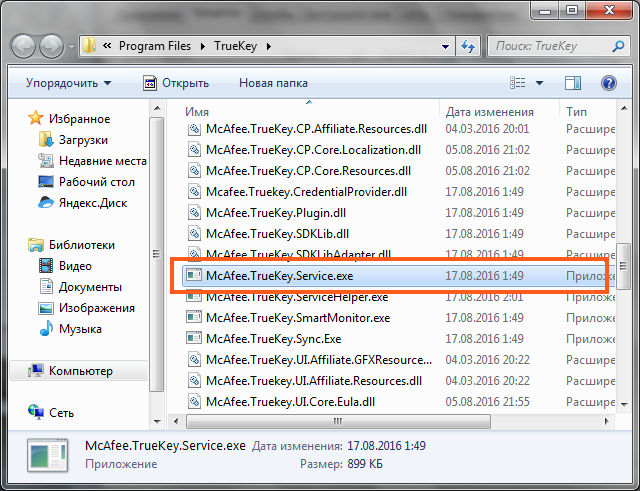Open recent pages dropdown beside navigation arrows
The width and height of the screenshot is (640, 491).
pyautogui.click(x=71, y=47)
